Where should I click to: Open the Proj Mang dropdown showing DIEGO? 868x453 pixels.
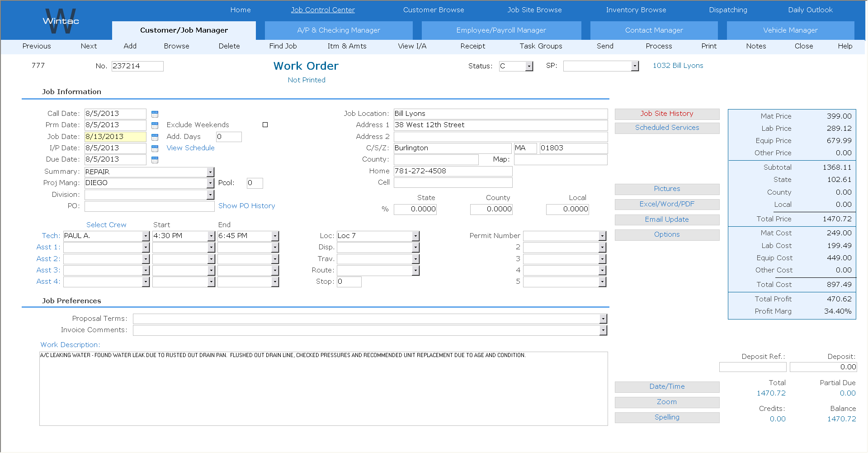[x=210, y=183]
